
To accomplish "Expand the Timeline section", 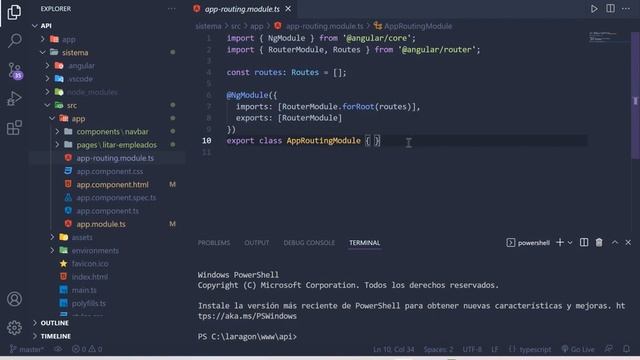I will click(x=56, y=336).
